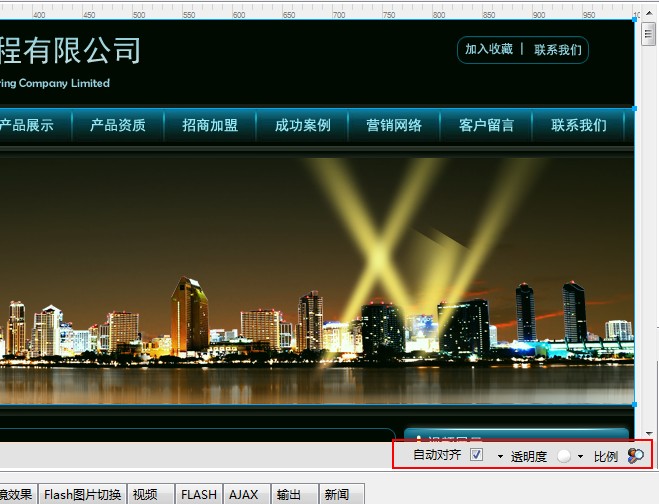Click the 自动对齐 label text
659x504 pixels.
click(x=437, y=455)
